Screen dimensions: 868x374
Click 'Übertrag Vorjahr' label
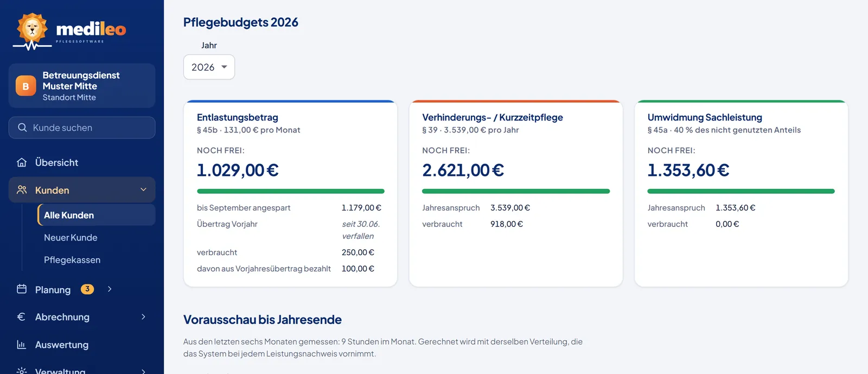pos(227,224)
